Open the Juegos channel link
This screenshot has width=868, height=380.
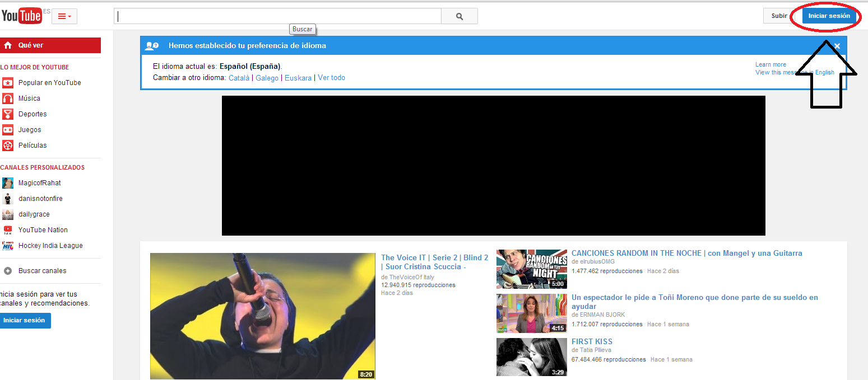click(x=30, y=130)
